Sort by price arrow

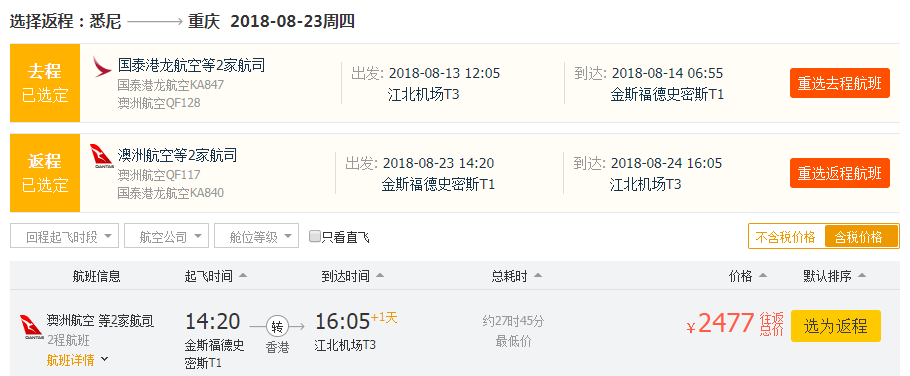(763, 276)
